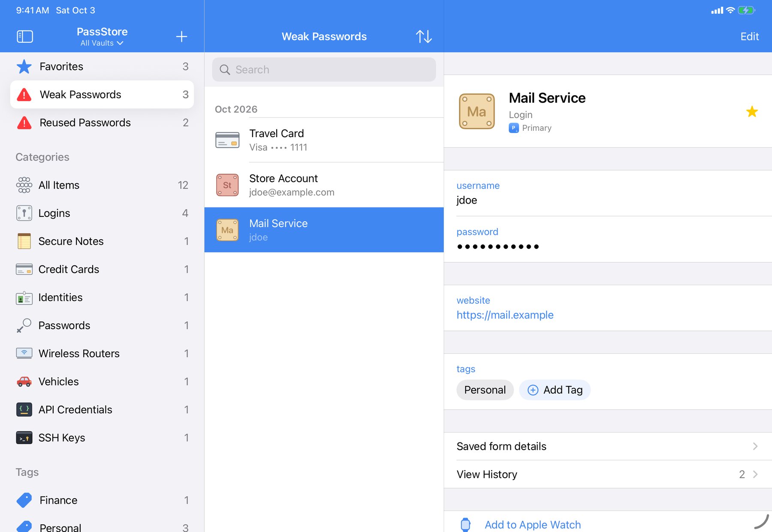Tap the battery indicator in status bar
The width and height of the screenshot is (772, 532).
tap(747, 10)
